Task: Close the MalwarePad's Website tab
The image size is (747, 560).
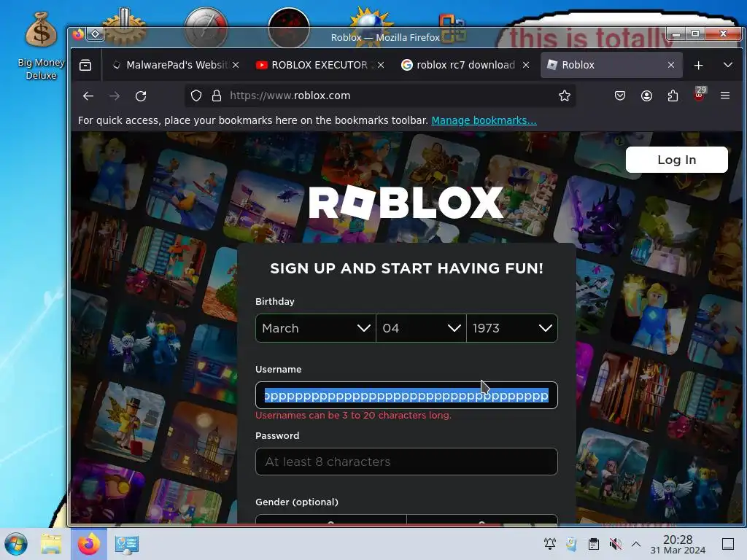Action: [x=236, y=65]
